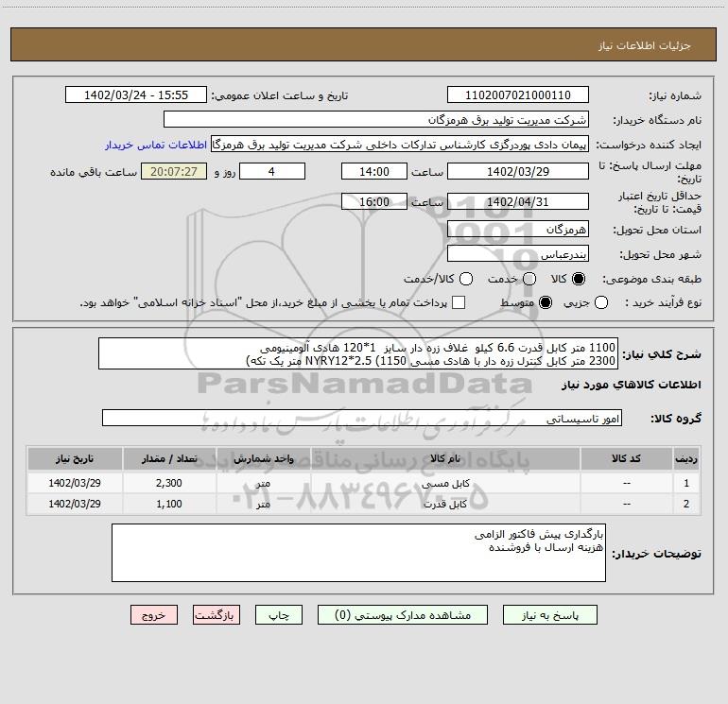Select the خدمت radio button
The height and width of the screenshot is (704, 728).
point(529,279)
